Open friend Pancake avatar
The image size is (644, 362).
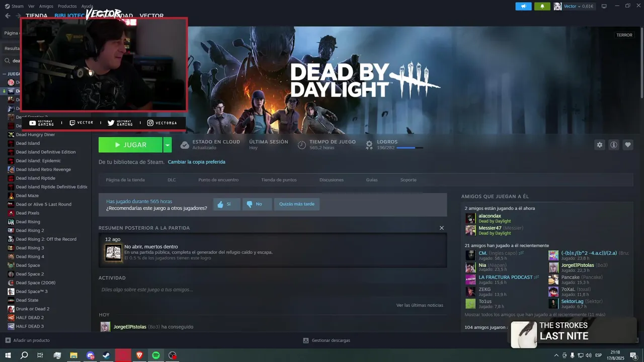point(553,280)
